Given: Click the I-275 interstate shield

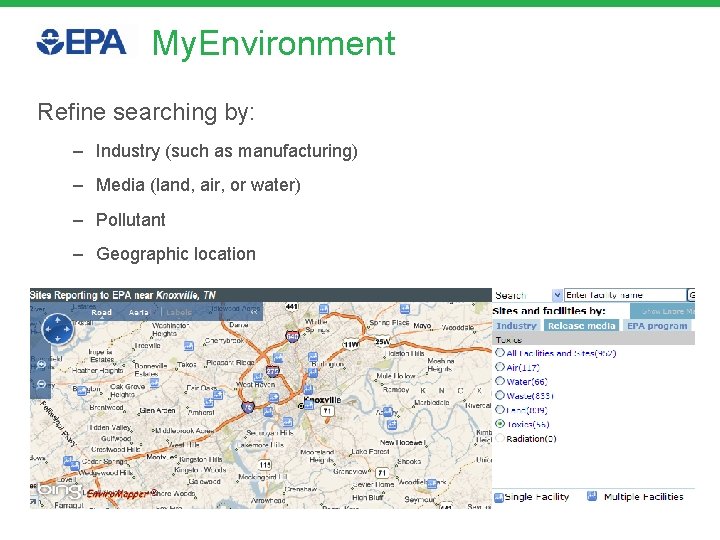Looking at the screenshot, I should 273,371.
